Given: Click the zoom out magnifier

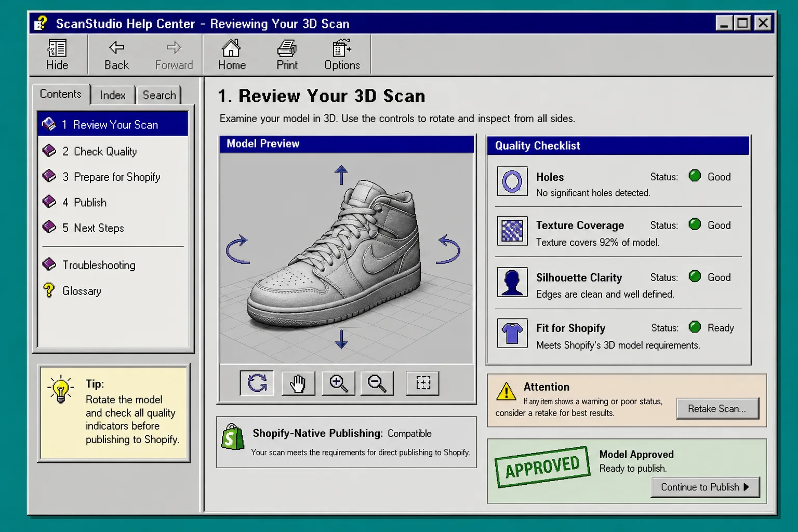Looking at the screenshot, I should (377, 383).
